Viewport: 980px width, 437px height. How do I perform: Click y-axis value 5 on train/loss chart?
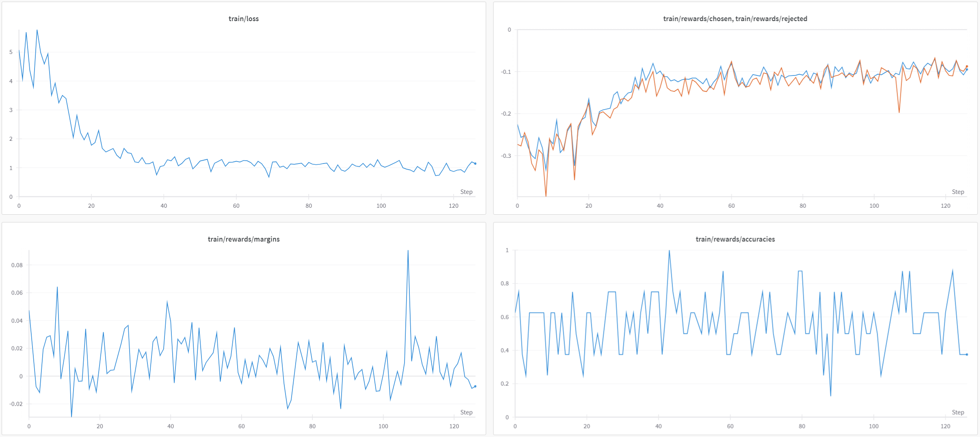click(x=11, y=52)
